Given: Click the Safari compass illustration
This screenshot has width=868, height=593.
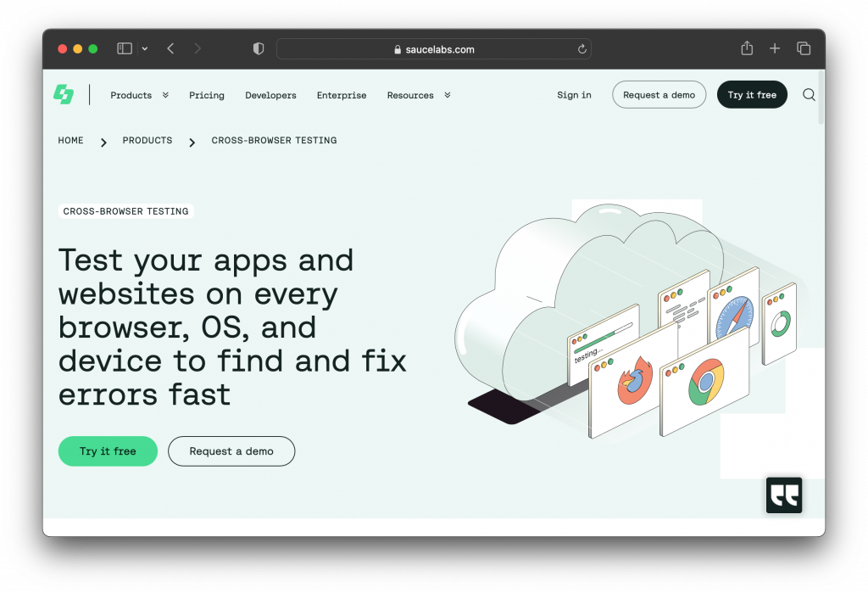Looking at the screenshot, I should [735, 317].
